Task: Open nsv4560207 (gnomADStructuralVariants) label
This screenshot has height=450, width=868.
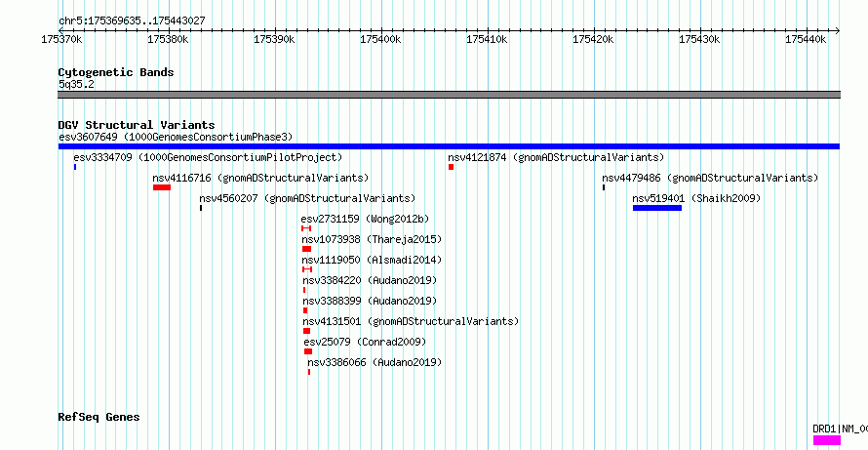Action: [307, 198]
